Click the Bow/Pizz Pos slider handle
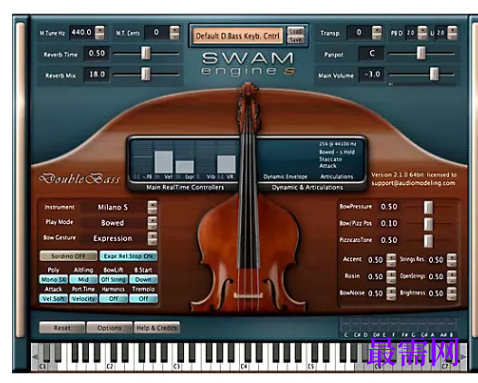 (x=428, y=224)
